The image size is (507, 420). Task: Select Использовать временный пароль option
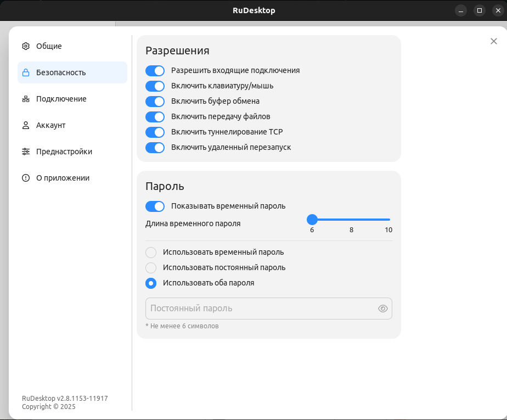point(151,253)
